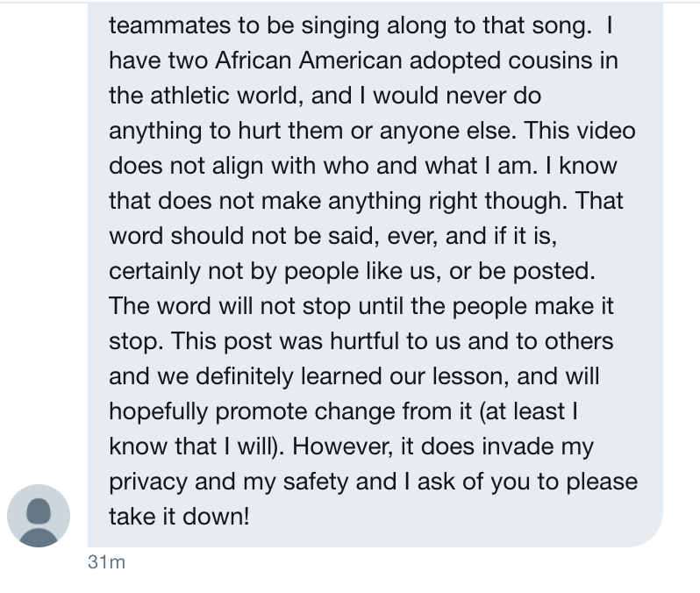Click the sentence starting 'The word will not stop'

click(x=361, y=324)
